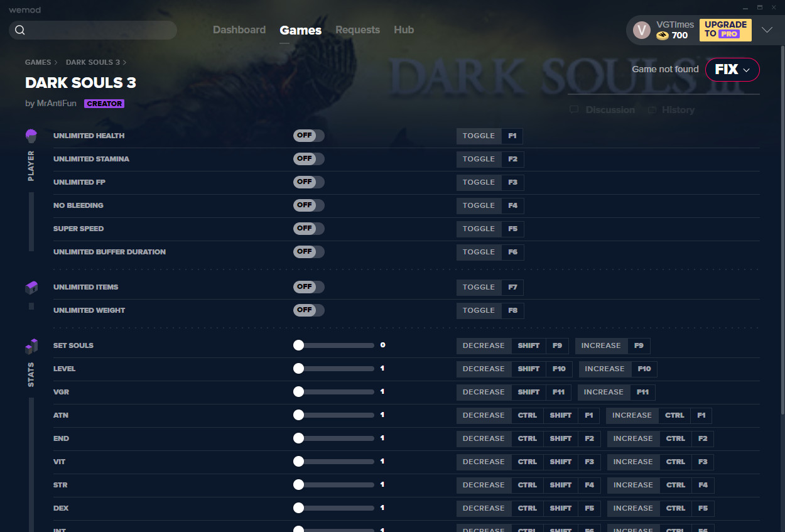Click the search magnifier icon
Screen dimensions: 785x532
[x=19, y=30]
